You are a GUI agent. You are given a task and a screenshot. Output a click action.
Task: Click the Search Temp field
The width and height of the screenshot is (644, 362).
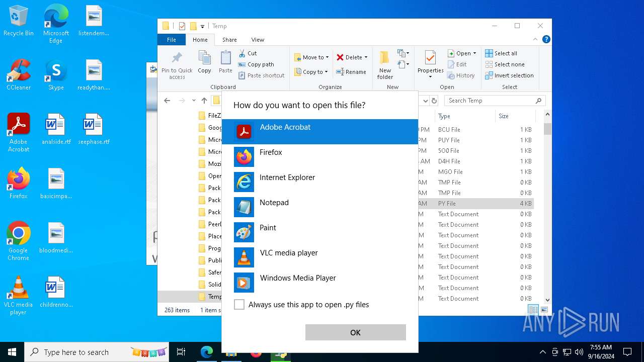pyautogui.click(x=495, y=101)
